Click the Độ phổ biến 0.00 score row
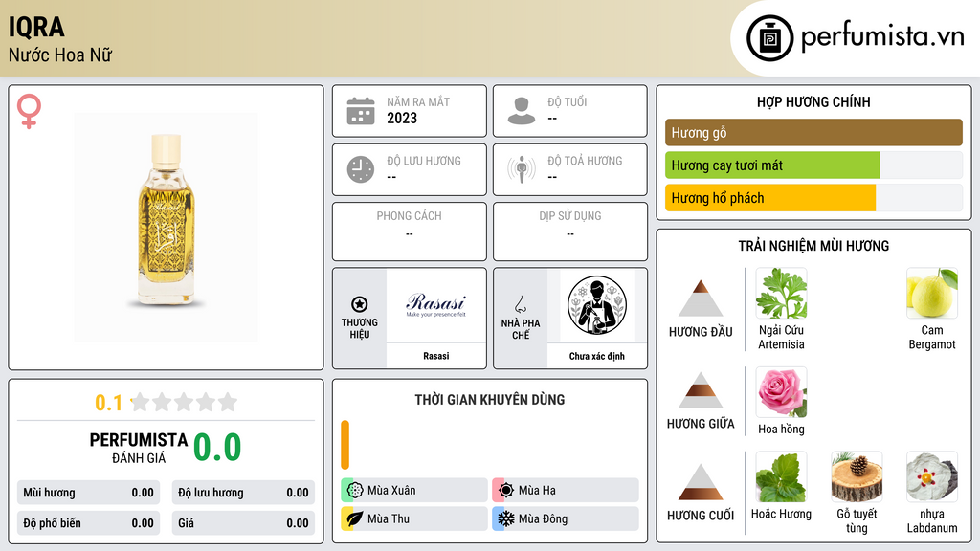980x551 pixels. point(88,523)
